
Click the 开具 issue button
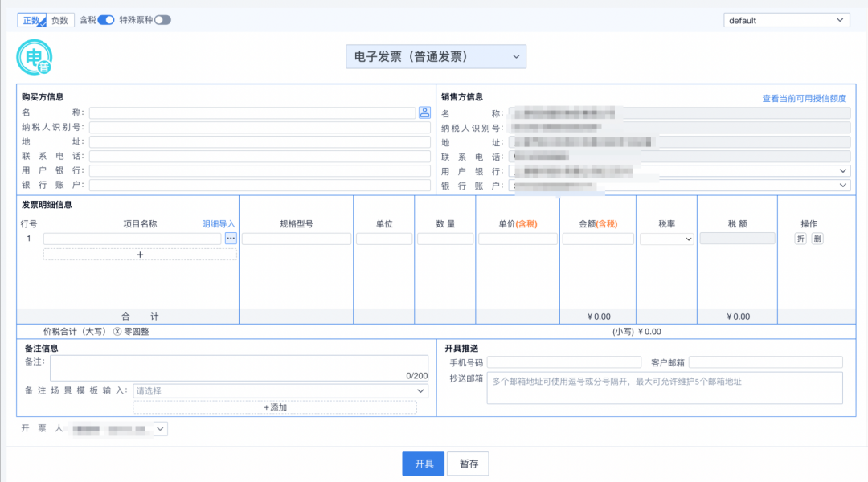coord(423,464)
